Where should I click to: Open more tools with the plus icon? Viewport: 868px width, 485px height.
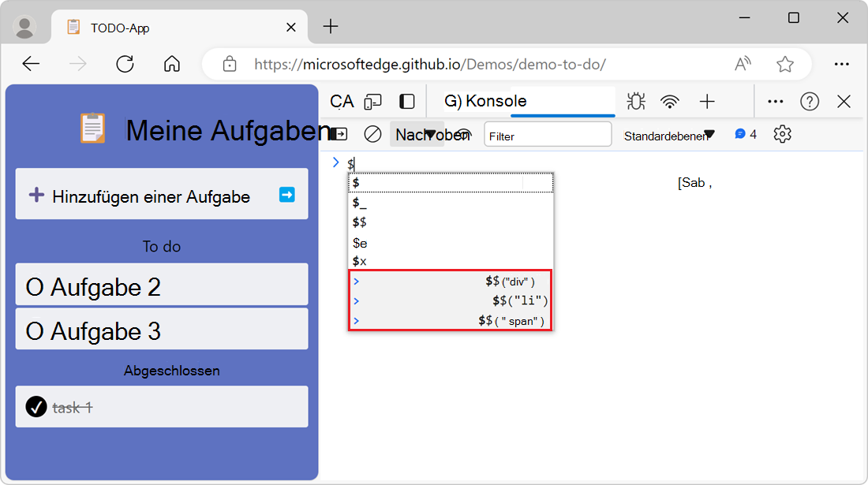(x=707, y=101)
